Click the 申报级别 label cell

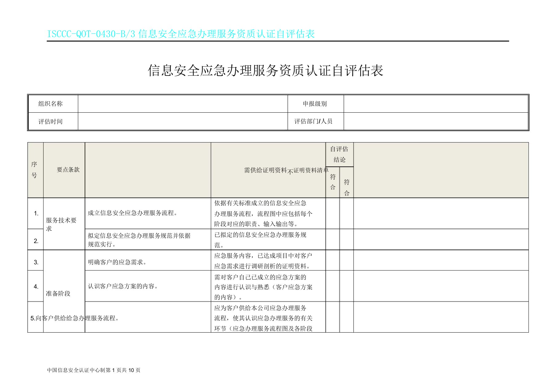316,104
